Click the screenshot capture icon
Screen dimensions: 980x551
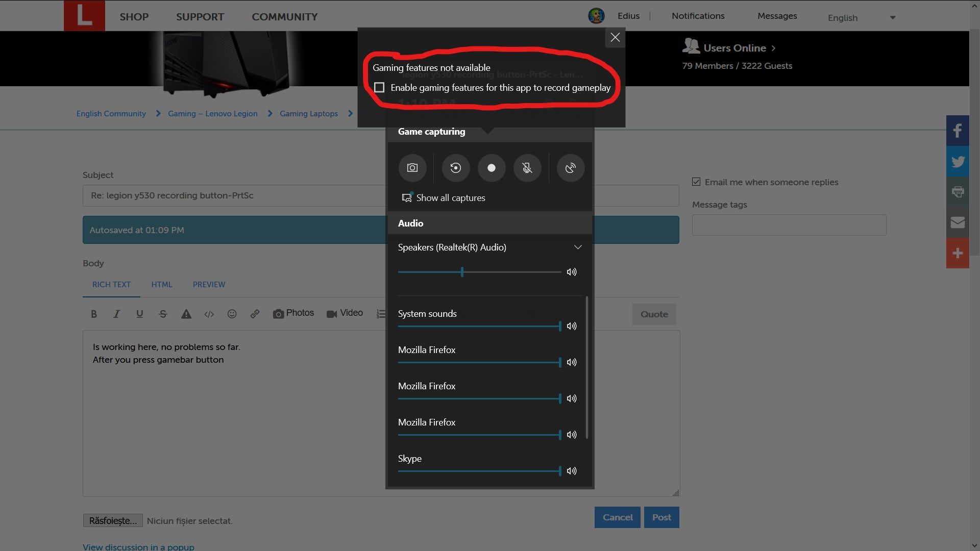[x=412, y=167]
